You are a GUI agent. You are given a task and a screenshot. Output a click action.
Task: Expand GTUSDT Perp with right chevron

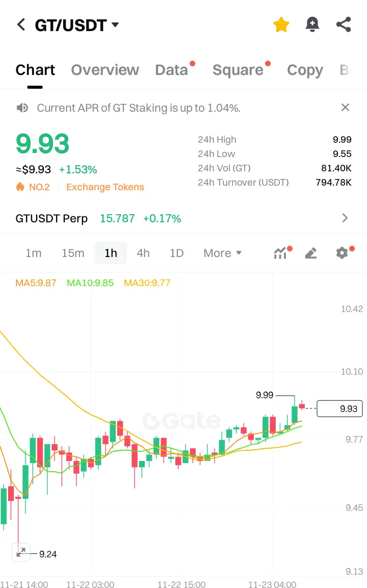[345, 218]
